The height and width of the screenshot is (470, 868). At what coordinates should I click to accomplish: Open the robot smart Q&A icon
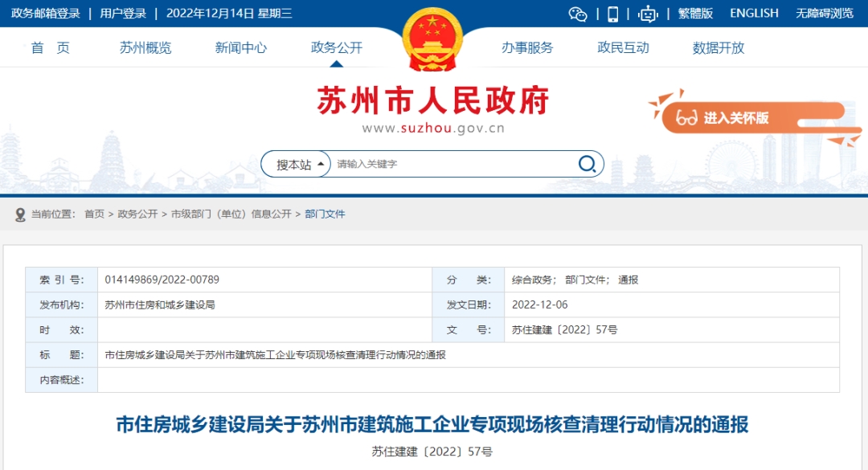pyautogui.click(x=648, y=14)
